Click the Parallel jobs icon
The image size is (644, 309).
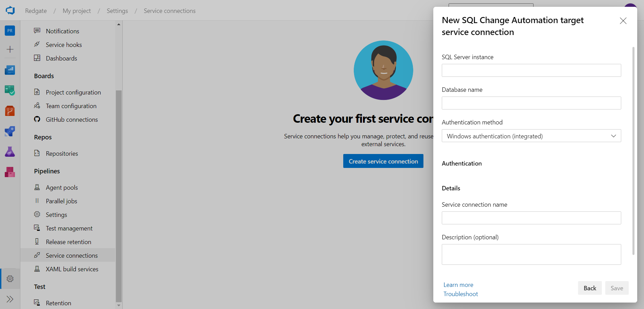pos(37,201)
